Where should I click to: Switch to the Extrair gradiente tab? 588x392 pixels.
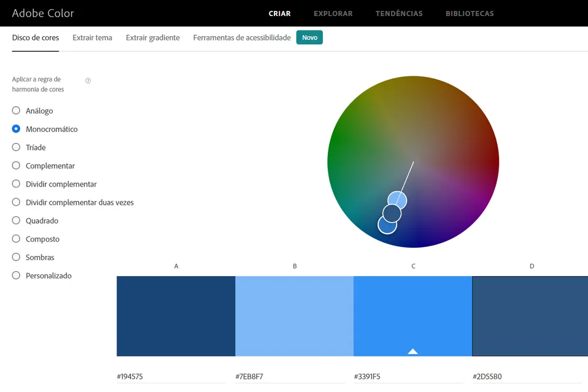[153, 38]
